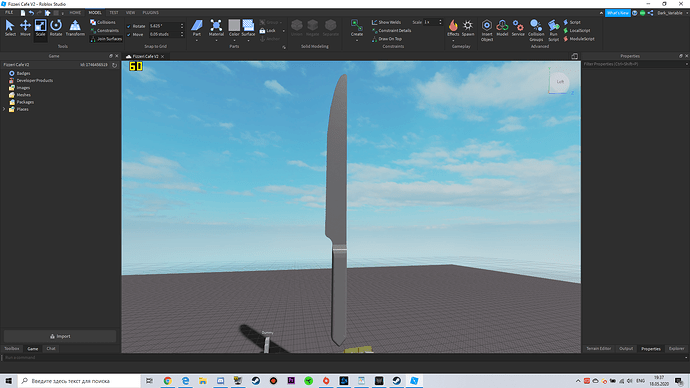The width and height of the screenshot is (690, 388).
Task: Click the Effects flame icon
Action: pos(453,28)
